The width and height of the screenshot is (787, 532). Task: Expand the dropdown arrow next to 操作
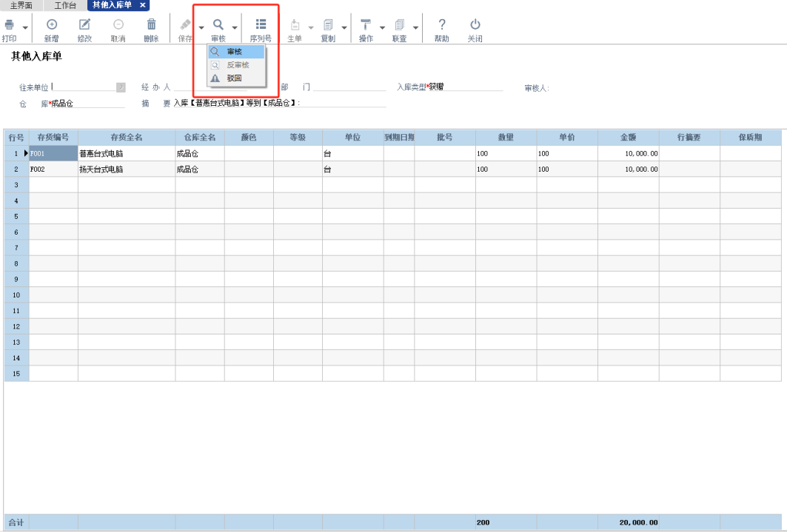point(382,28)
